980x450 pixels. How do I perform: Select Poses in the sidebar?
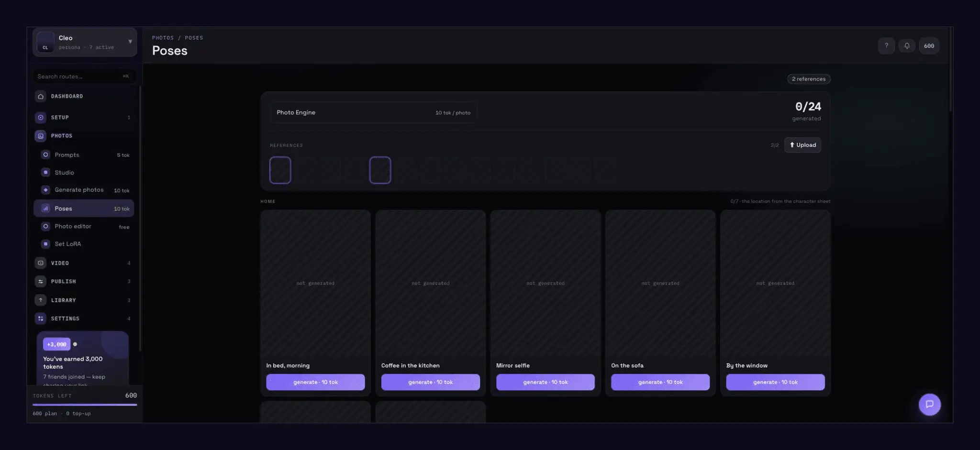(x=84, y=209)
